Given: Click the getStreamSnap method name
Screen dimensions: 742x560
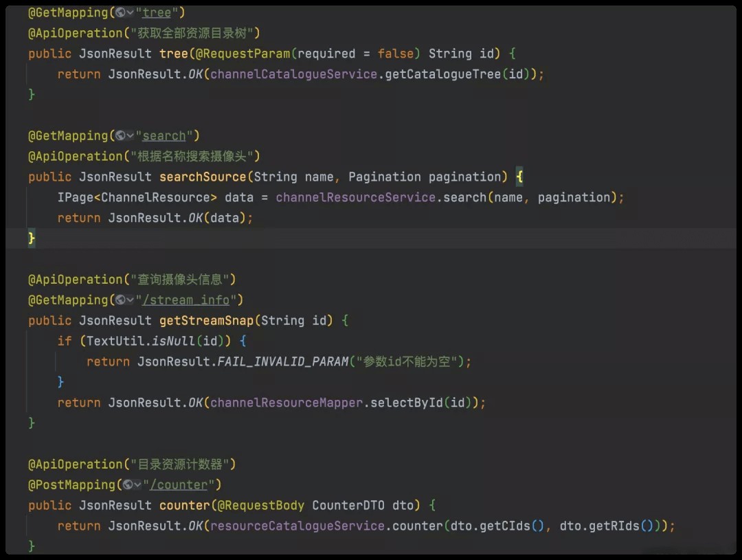Looking at the screenshot, I should click(x=206, y=321).
